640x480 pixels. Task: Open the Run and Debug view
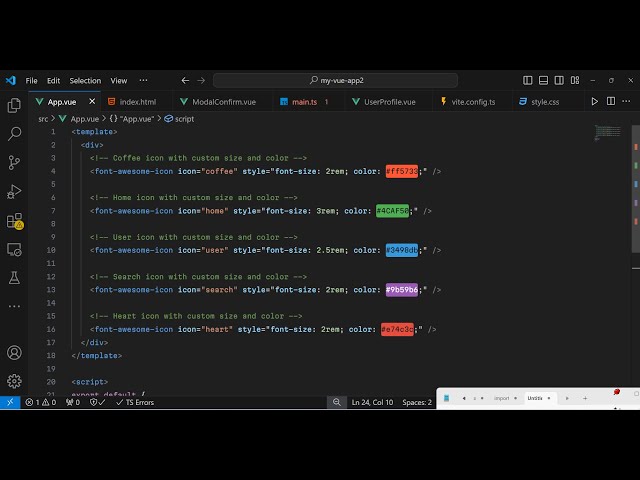point(14,191)
